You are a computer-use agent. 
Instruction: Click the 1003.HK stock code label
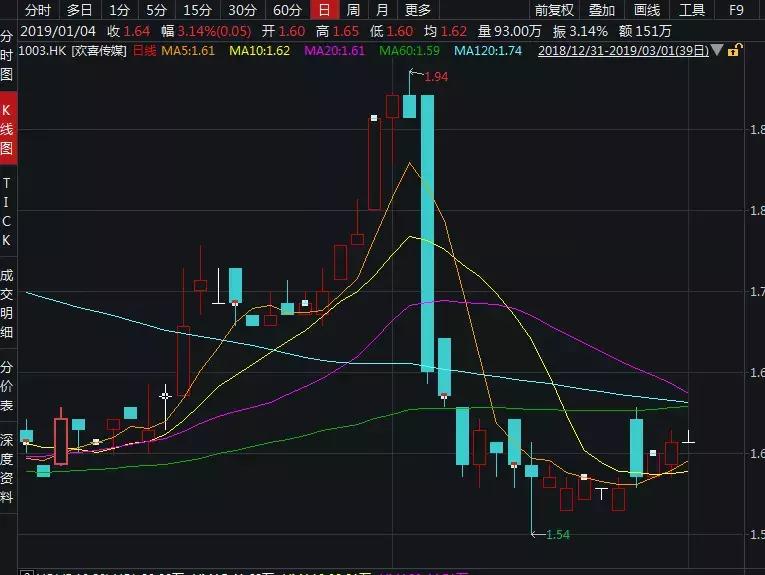point(41,51)
